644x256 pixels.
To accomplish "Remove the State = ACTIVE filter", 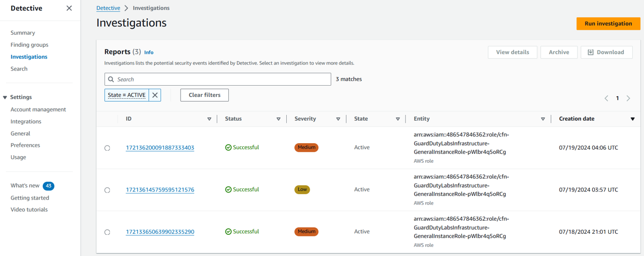I will click(155, 95).
